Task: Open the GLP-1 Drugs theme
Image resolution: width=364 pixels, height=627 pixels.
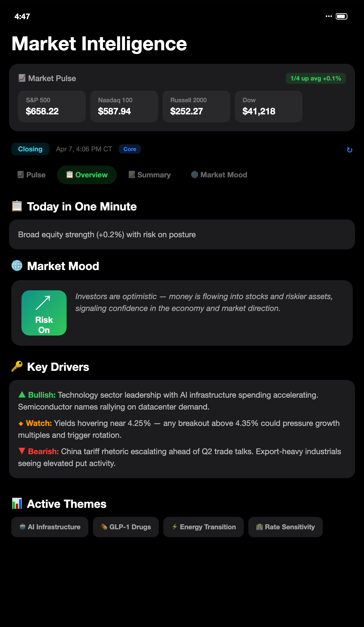Action: coord(126,527)
